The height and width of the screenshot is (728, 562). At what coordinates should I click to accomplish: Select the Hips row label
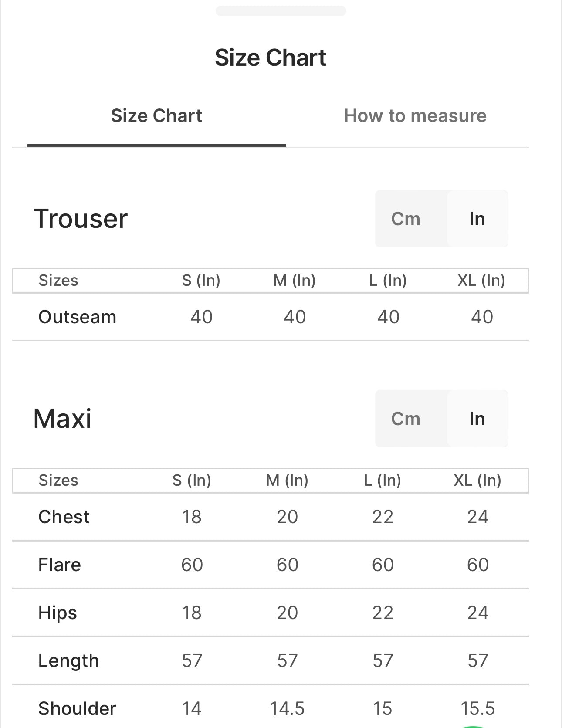(x=58, y=613)
